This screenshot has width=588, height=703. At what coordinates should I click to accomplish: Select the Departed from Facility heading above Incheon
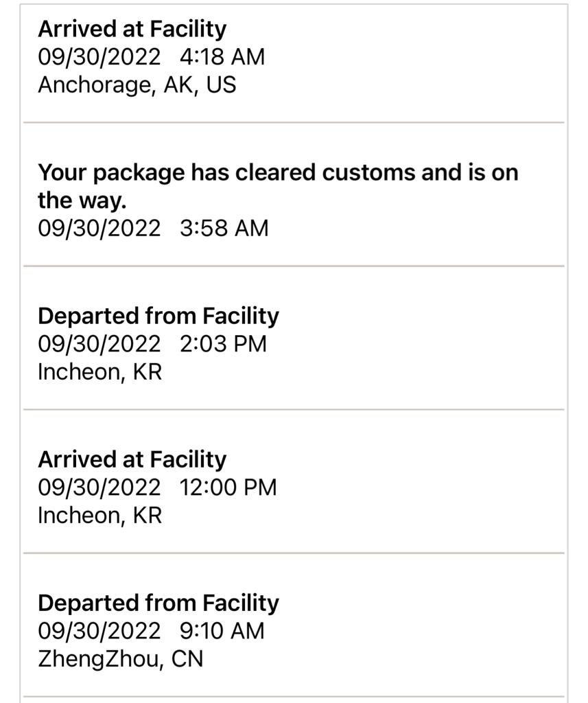[x=158, y=316]
